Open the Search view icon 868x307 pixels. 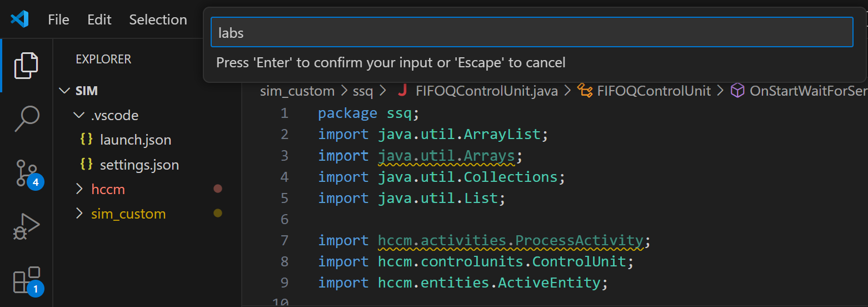click(x=26, y=118)
